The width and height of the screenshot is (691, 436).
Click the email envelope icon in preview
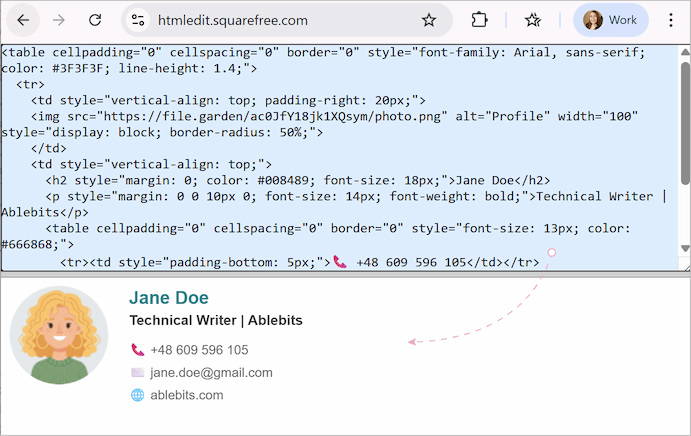pyautogui.click(x=137, y=373)
